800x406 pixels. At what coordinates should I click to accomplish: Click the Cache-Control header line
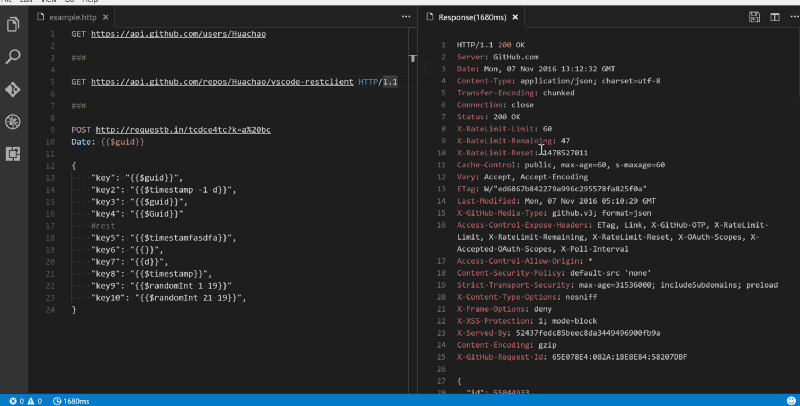coord(561,165)
